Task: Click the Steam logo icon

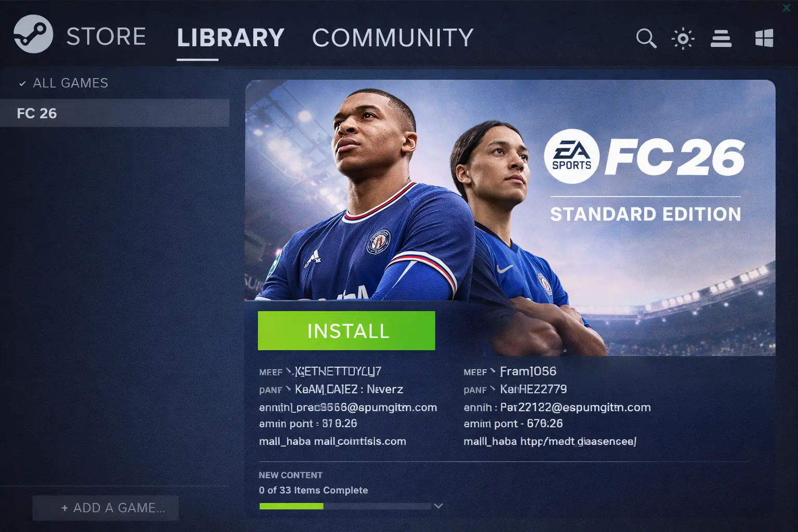Action: click(x=33, y=34)
